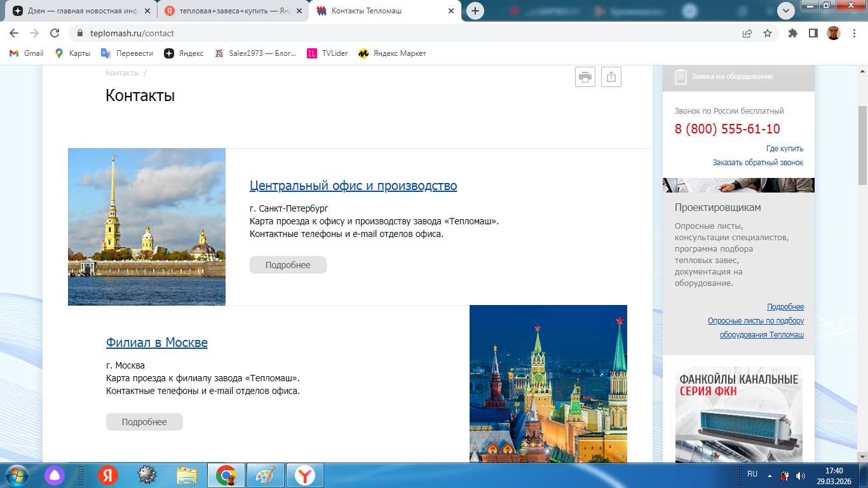Click Подробнее under Филиал в Москве
The width and height of the screenshot is (868, 488).
(144, 422)
